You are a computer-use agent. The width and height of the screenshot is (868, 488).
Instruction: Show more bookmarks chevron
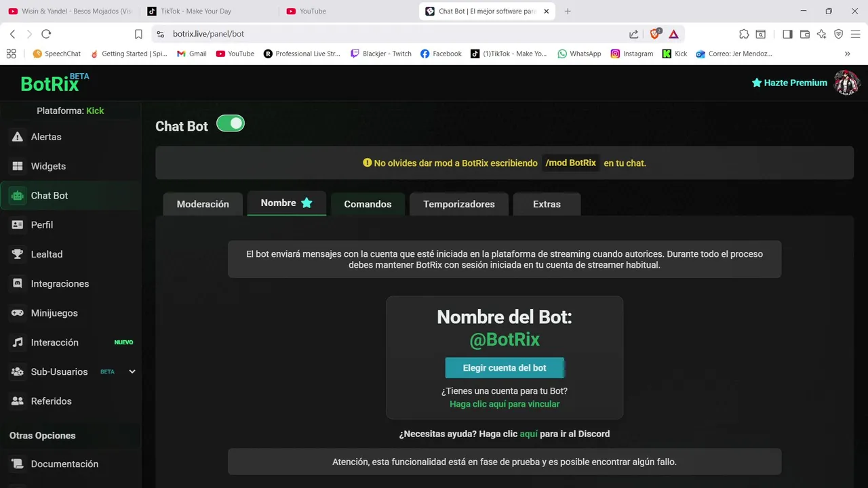point(847,54)
